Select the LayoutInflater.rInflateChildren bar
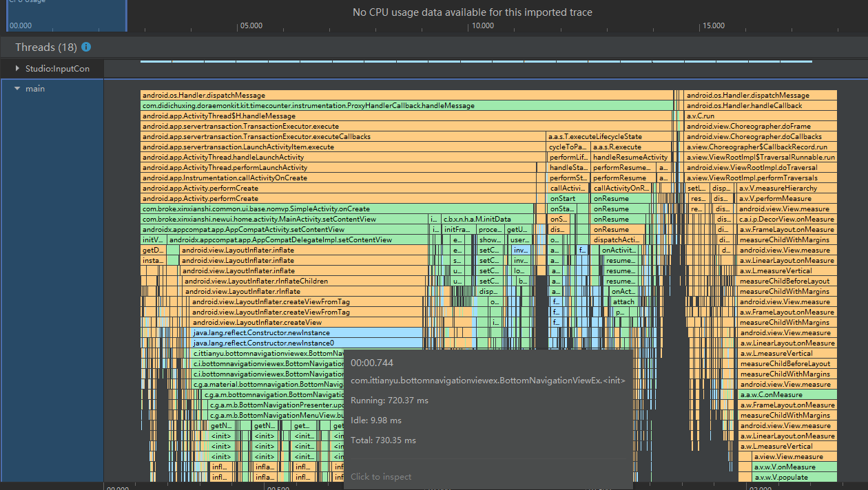This screenshot has width=868, height=490. tap(304, 281)
